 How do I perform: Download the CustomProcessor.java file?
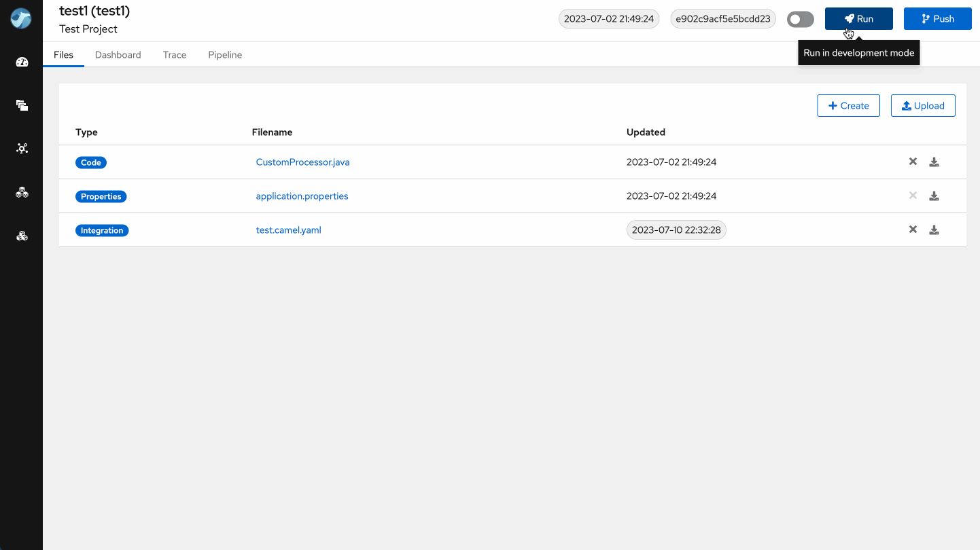[x=934, y=162]
